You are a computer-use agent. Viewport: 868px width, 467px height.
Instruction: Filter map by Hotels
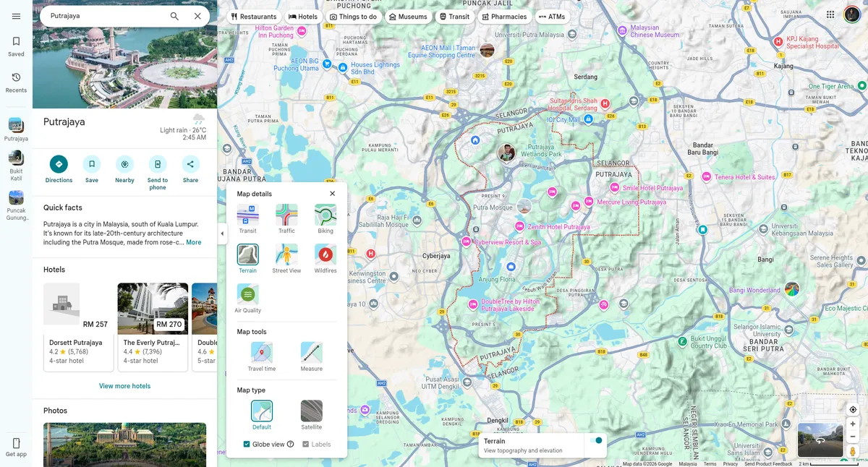303,17
